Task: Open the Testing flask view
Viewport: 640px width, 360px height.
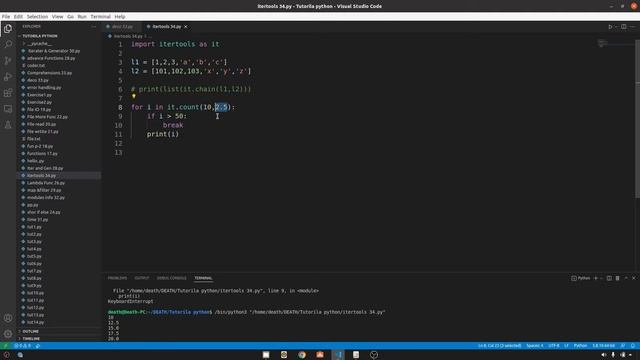Action: [x=8, y=125]
